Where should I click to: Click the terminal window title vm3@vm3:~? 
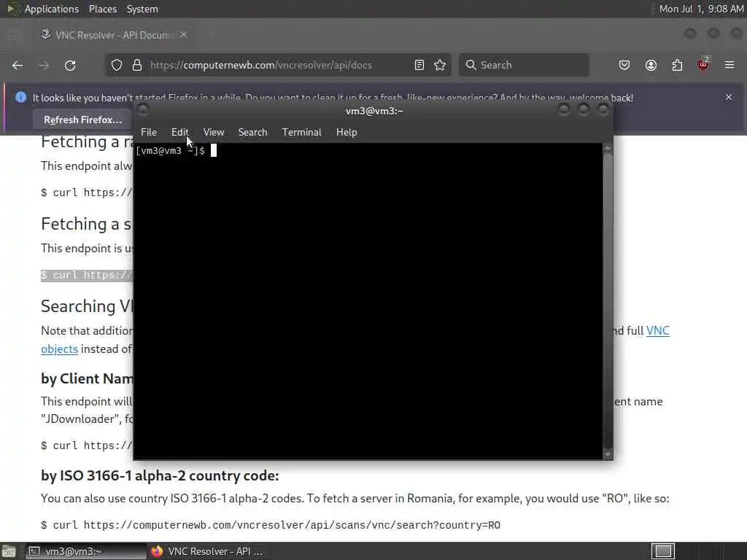pos(374,111)
